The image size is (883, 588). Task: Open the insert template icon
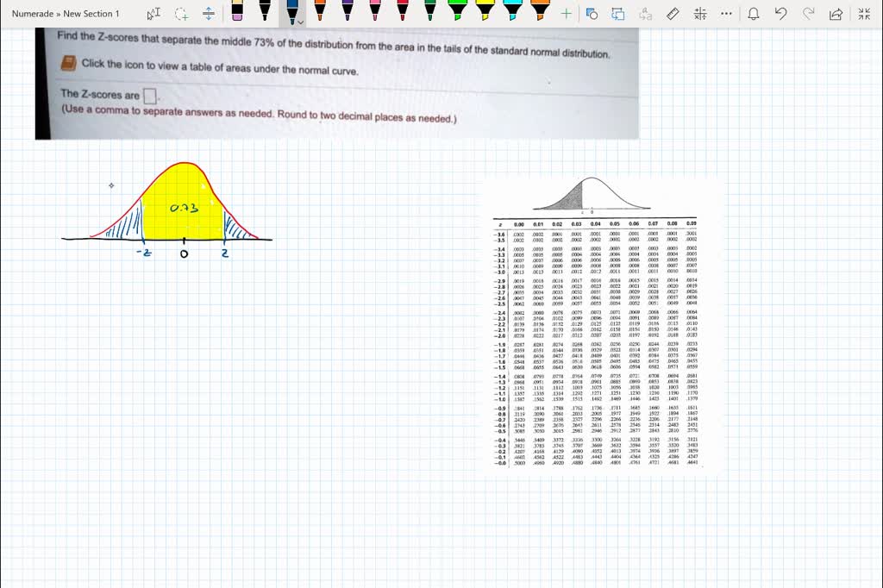coord(618,14)
